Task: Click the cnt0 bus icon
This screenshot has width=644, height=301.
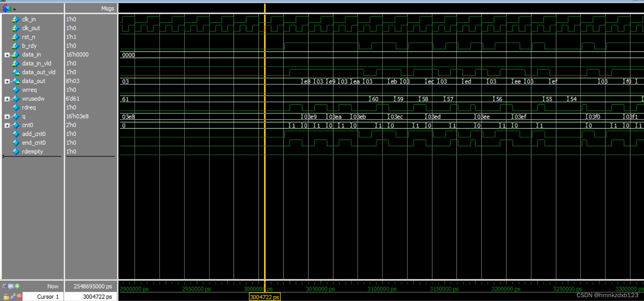Action: 16,125
